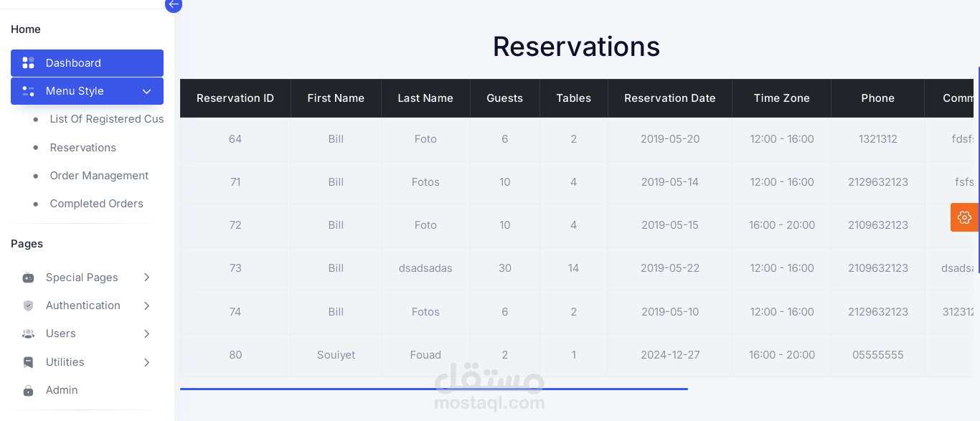980x421 pixels.
Task: Click the horizontal table scrollbar
Action: pos(433,389)
